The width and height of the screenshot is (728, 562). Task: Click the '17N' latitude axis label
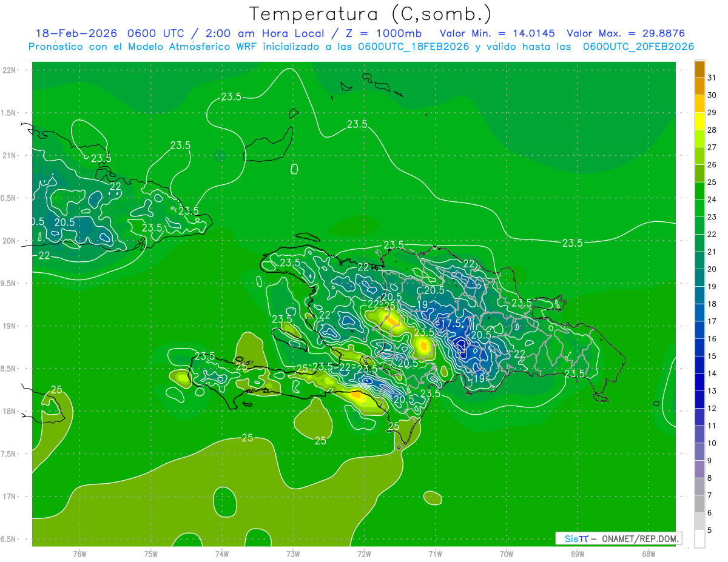[x=8, y=497]
